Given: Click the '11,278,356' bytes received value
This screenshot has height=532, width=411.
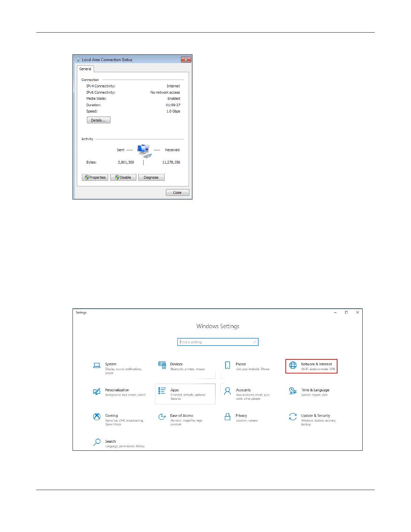Looking at the screenshot, I should [171, 162].
